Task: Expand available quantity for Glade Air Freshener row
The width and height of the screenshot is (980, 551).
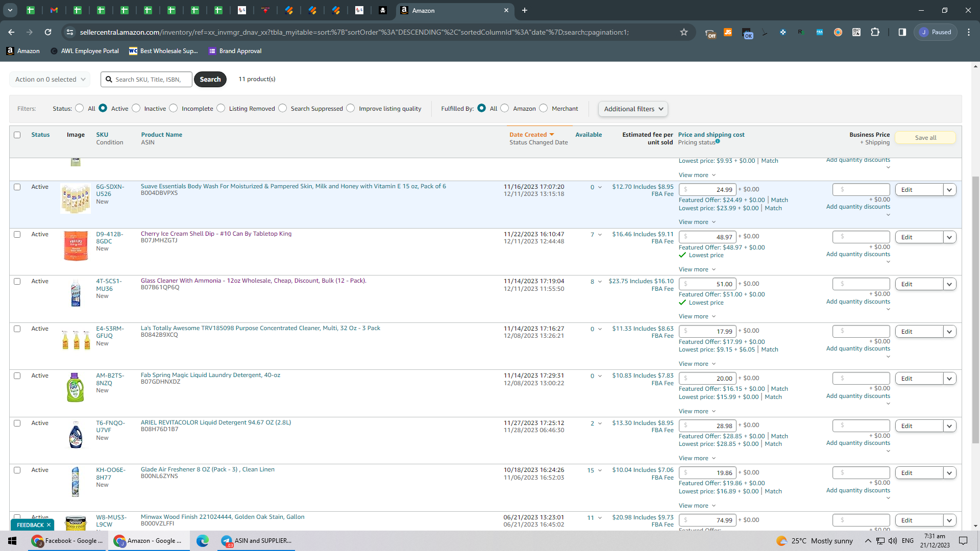Action: 600,470
